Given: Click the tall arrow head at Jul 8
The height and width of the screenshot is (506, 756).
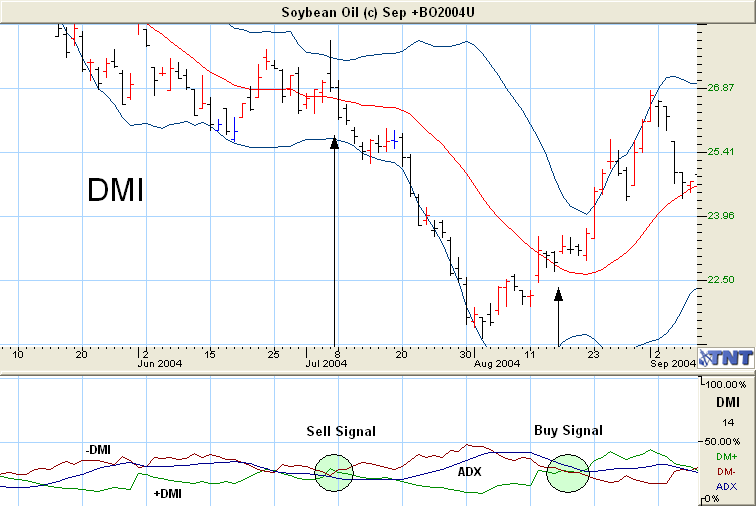Looking at the screenshot, I should coord(334,142).
